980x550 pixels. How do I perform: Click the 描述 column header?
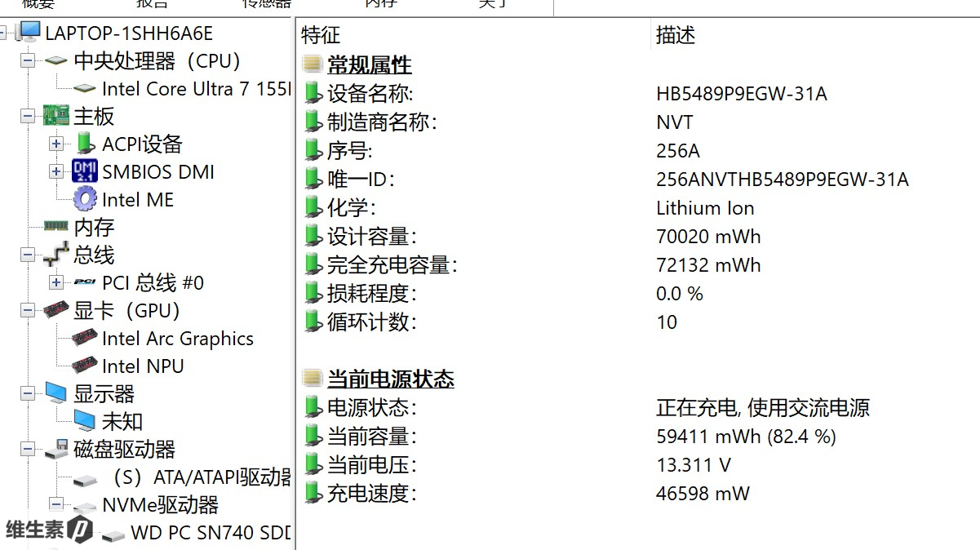[x=676, y=35]
